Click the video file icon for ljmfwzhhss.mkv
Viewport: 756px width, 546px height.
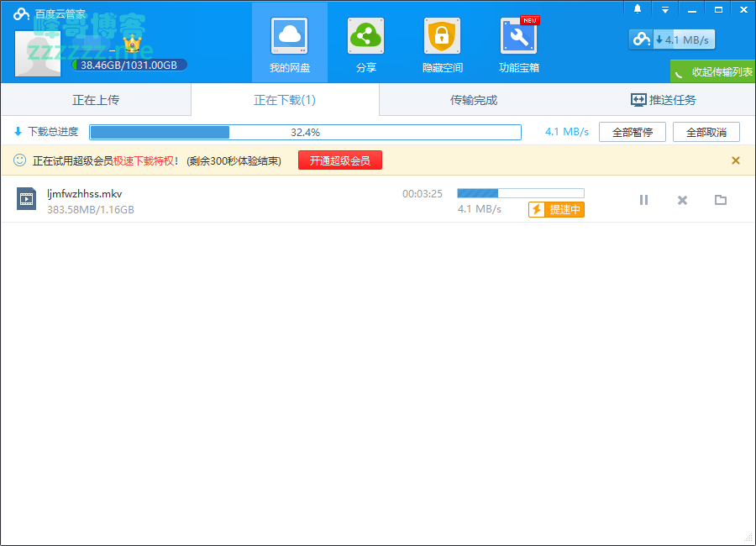pos(27,199)
